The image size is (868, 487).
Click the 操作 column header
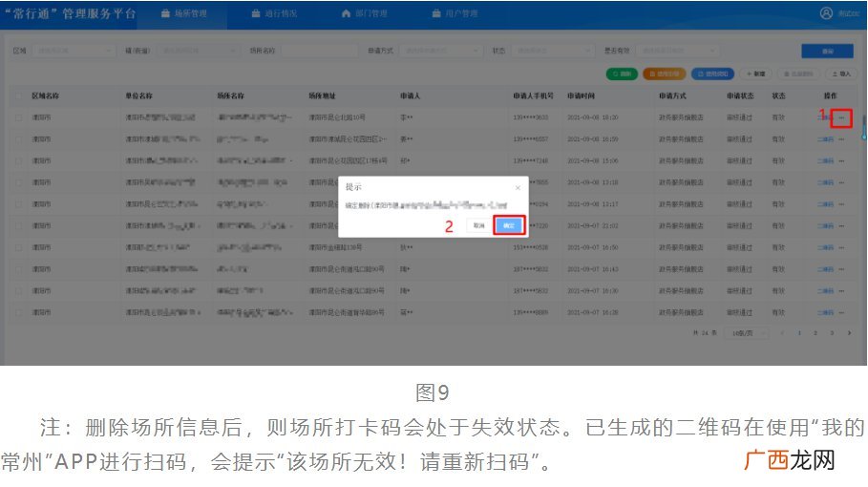[x=831, y=96]
